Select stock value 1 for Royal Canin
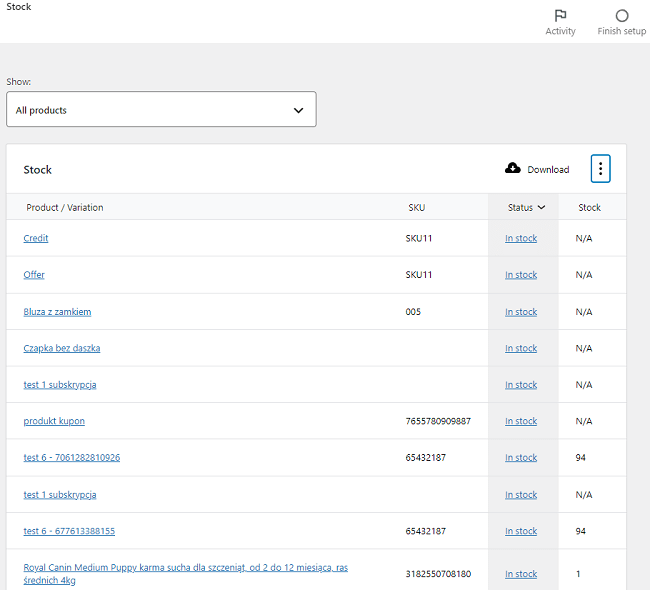The width and height of the screenshot is (650, 590). coord(578,574)
